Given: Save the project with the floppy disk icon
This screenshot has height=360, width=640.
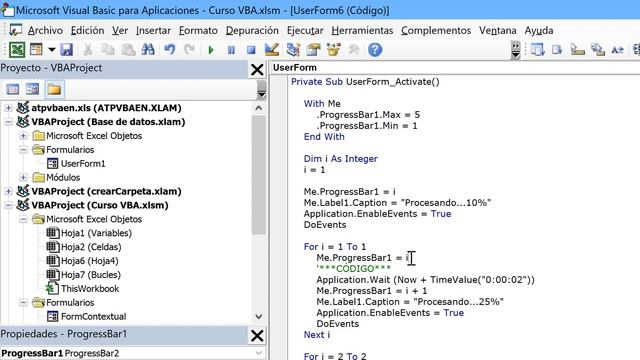Looking at the screenshot, I should click(x=67, y=50).
